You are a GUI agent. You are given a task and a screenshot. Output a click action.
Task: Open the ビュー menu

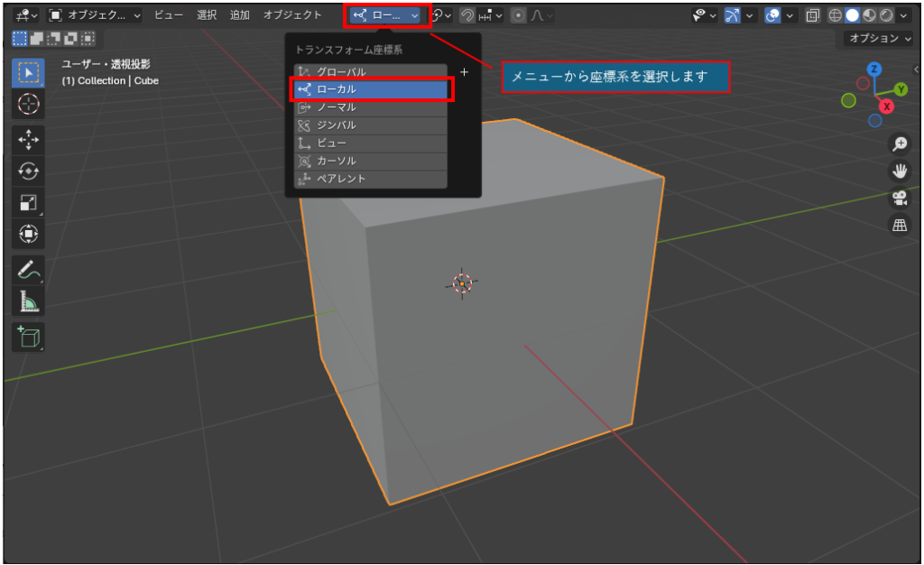coord(169,15)
